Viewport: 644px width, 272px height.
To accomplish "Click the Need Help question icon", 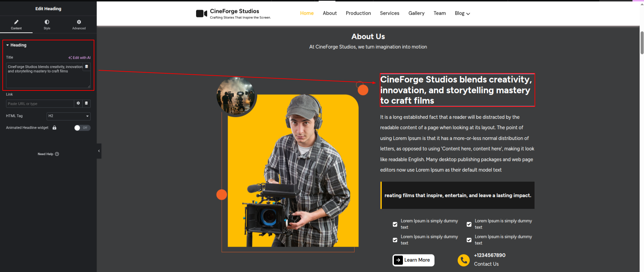I will (57, 154).
